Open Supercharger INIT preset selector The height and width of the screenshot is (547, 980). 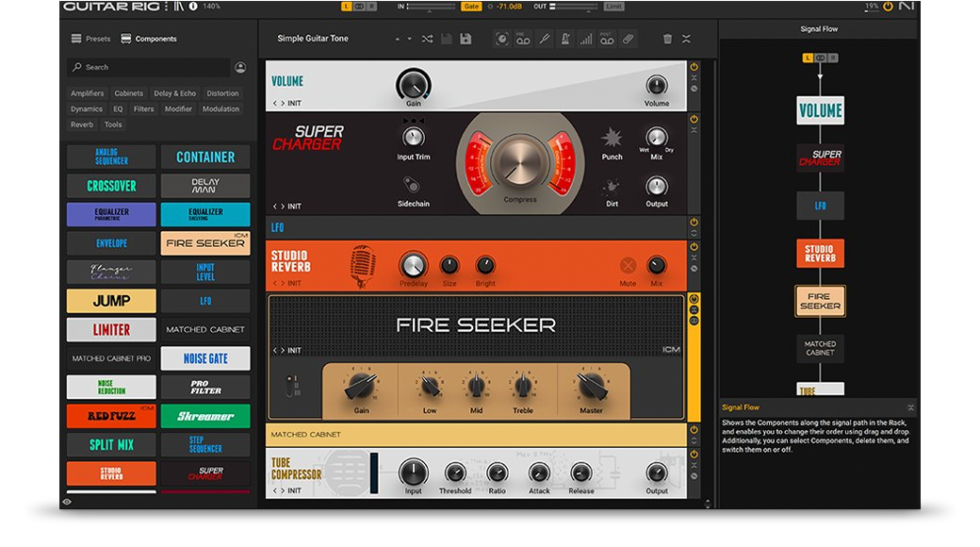point(294,206)
